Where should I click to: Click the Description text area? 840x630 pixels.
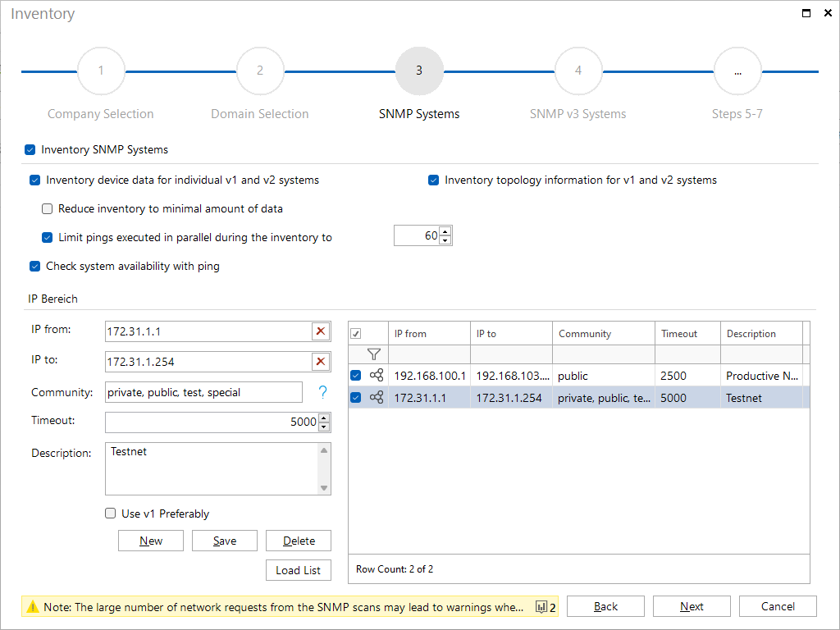[x=212, y=468]
